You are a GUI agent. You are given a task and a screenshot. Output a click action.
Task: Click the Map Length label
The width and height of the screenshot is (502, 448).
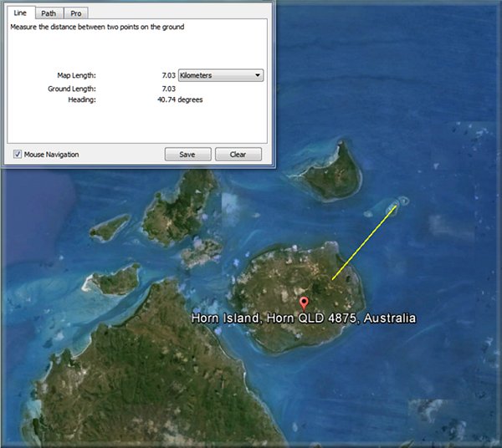(76, 75)
